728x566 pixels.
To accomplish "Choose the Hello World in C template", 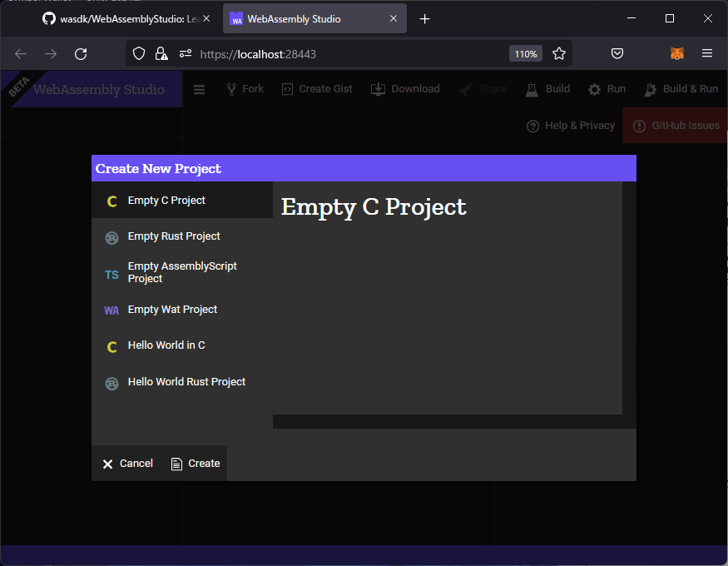I will [166, 345].
